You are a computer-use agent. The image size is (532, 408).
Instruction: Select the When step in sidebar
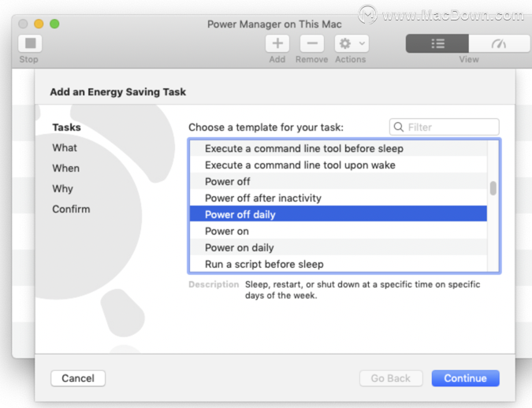pos(66,169)
